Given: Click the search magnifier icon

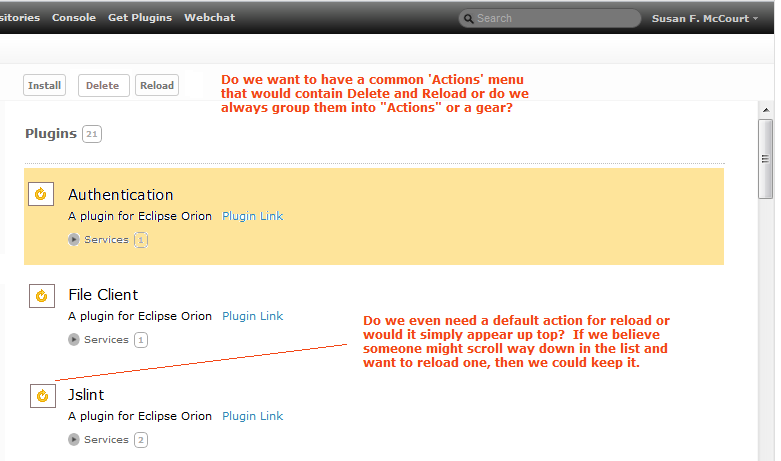Looking at the screenshot, I should [x=468, y=19].
